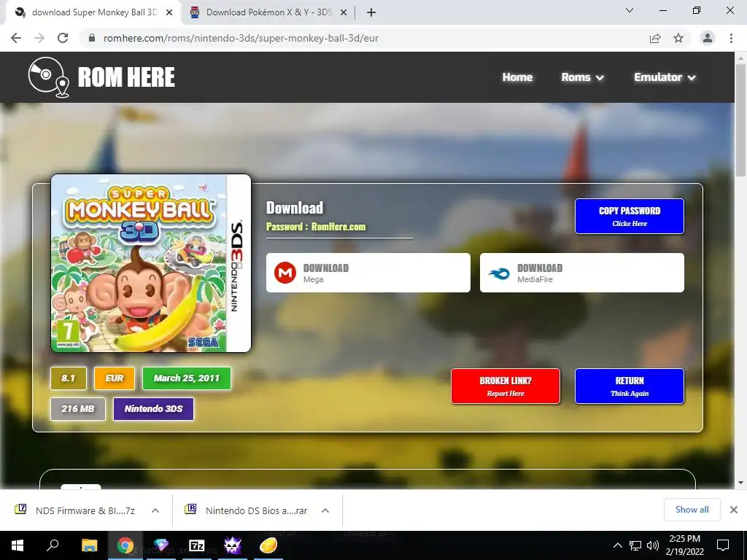
Task: Open the purple spiky emulator taskbar icon
Action: [x=233, y=545]
